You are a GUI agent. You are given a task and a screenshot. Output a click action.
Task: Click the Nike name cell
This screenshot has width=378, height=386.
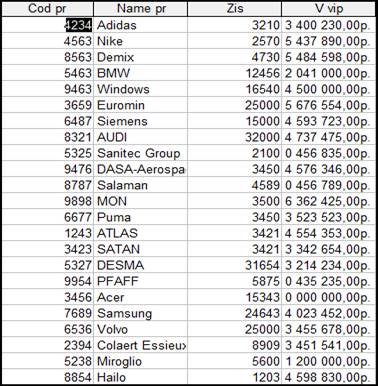tap(141, 41)
